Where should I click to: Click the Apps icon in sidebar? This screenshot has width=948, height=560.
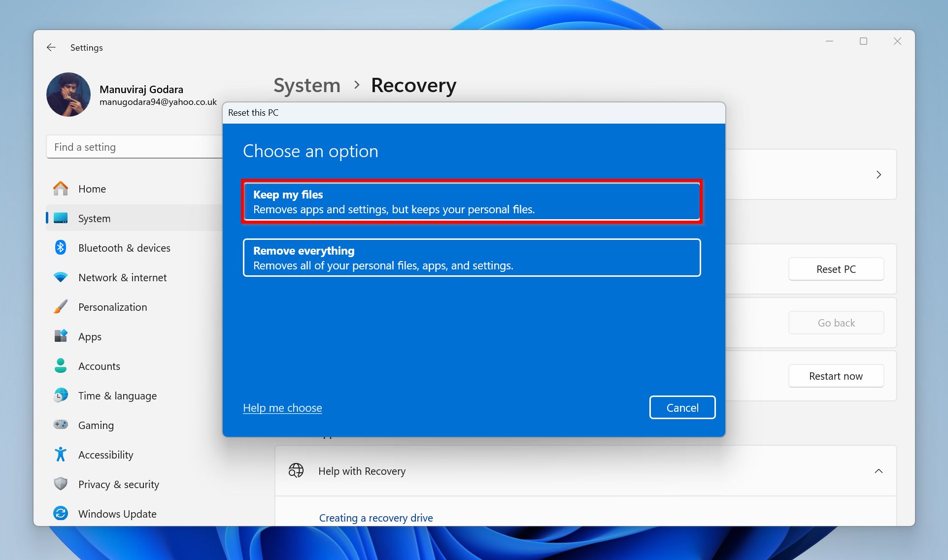click(61, 336)
